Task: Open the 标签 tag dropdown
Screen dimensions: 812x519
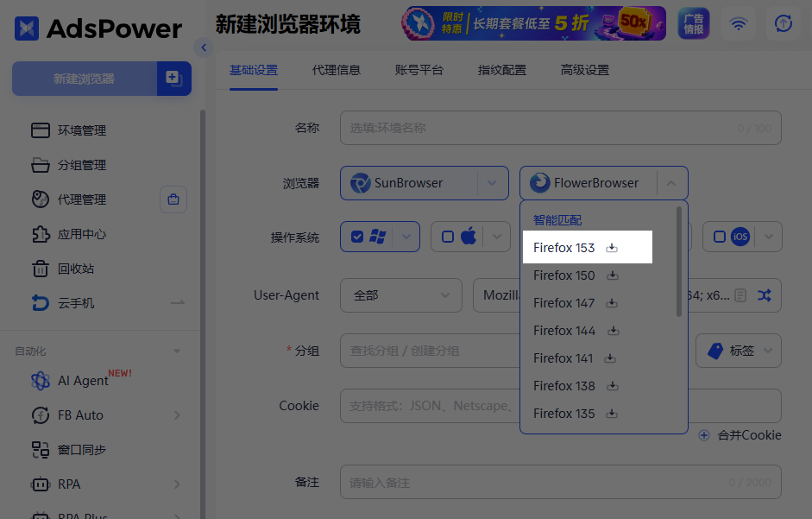Action: [739, 351]
